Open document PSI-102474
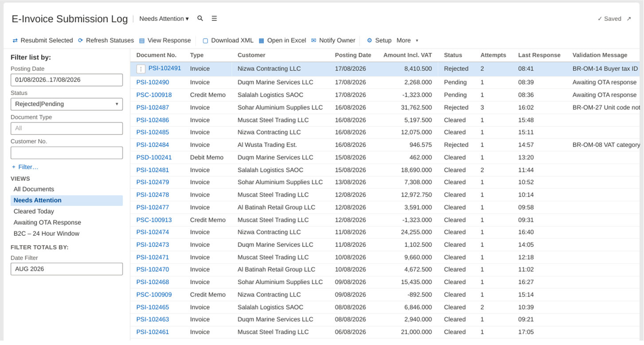644x345 pixels. click(x=153, y=232)
